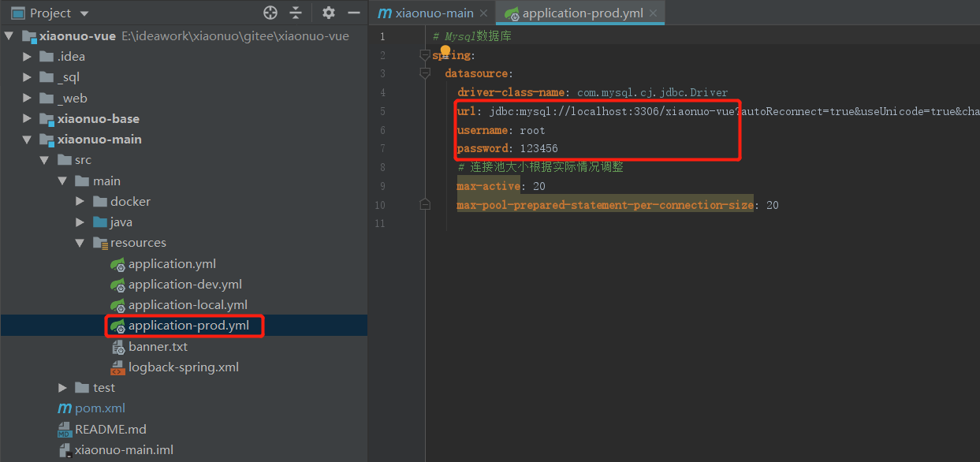Expand the _web folder arrow
Screen dimensions: 980x462
coord(28,99)
